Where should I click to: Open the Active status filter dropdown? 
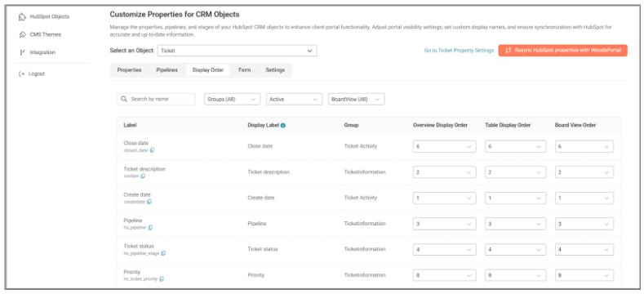click(294, 99)
